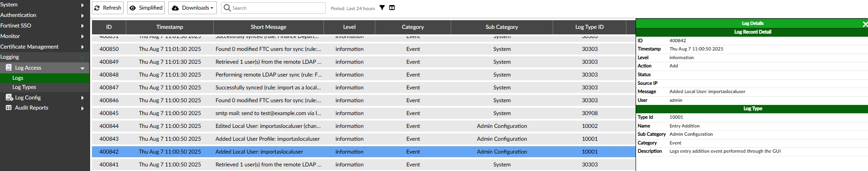Image resolution: width=868 pixels, height=171 pixels.
Task: Select log row 400849
Action: pyautogui.click(x=363, y=62)
